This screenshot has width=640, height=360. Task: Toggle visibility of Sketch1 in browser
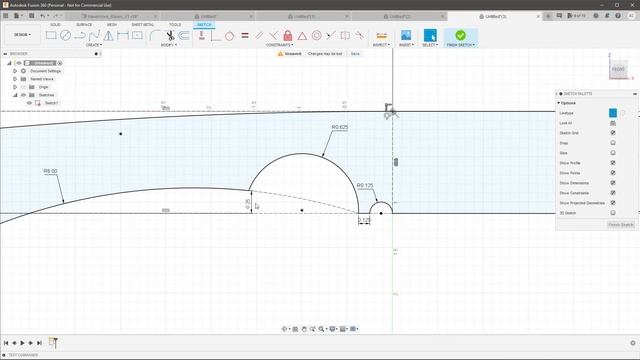tap(29, 103)
